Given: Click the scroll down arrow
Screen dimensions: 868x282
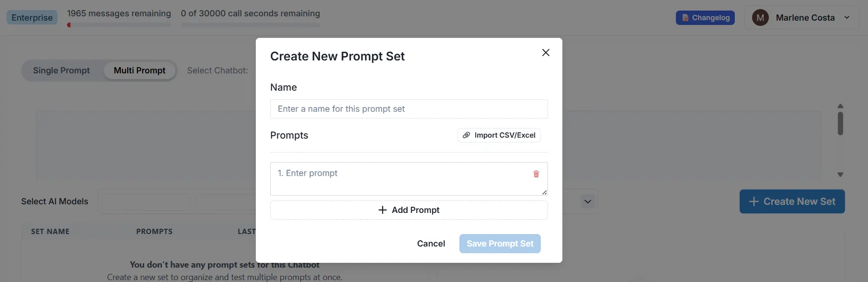Looking at the screenshot, I should (840, 175).
